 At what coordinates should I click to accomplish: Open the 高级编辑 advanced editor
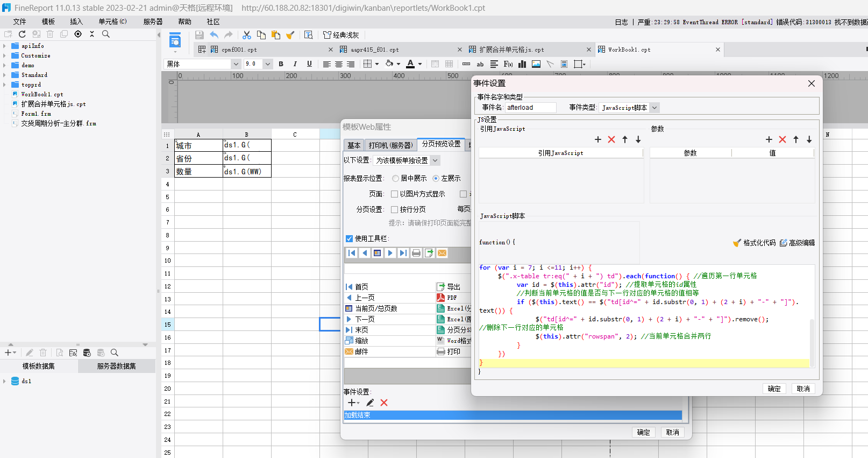tap(798, 243)
